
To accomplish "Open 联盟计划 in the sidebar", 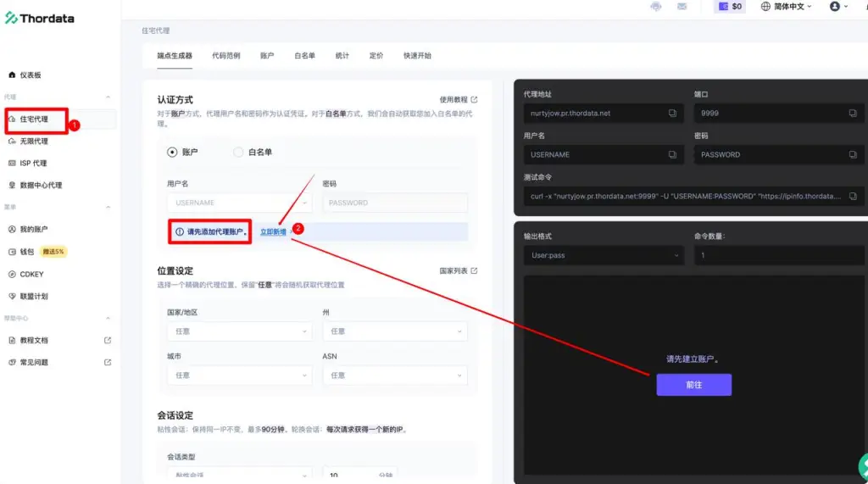I will pos(29,297).
